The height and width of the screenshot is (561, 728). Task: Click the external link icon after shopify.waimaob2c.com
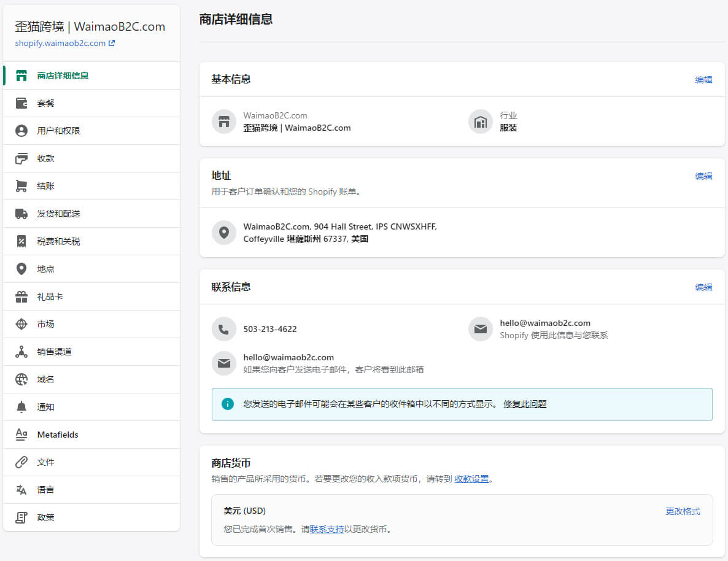pyautogui.click(x=112, y=43)
